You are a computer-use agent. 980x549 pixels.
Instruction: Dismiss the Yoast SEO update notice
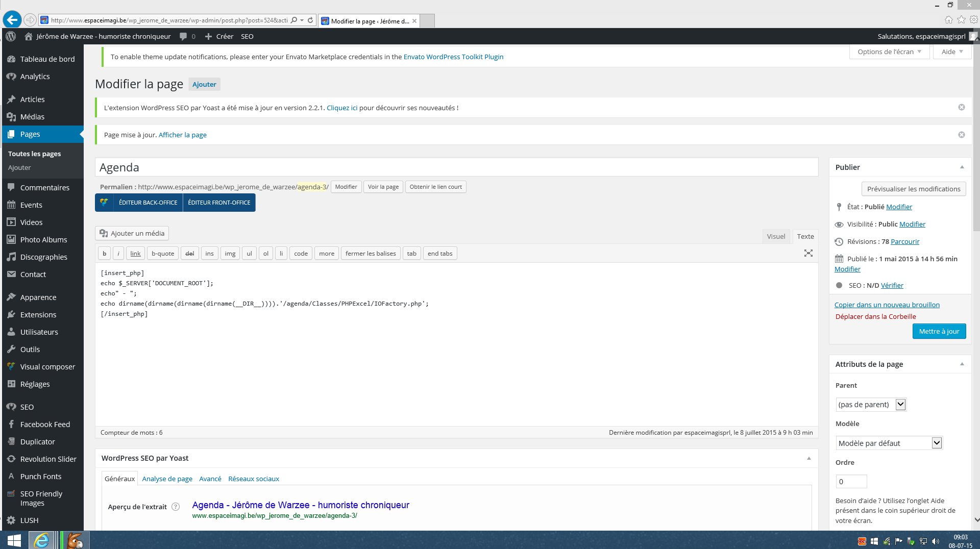pos(961,107)
